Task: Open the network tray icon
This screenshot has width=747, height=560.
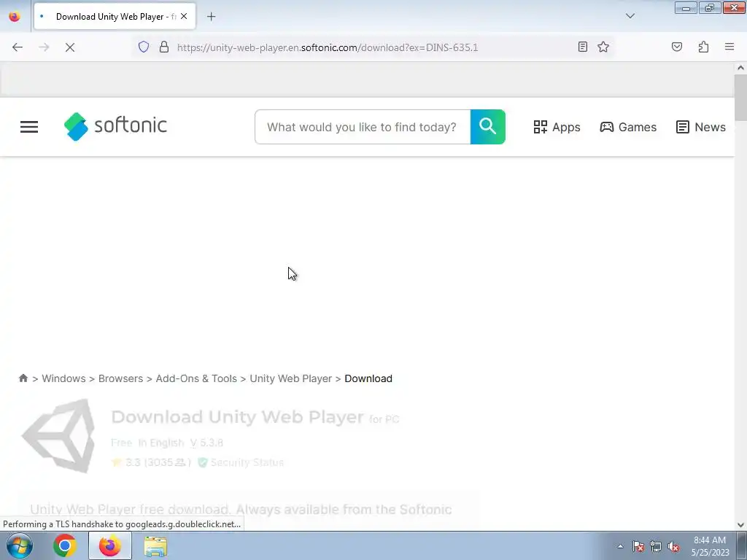Action: point(656,546)
